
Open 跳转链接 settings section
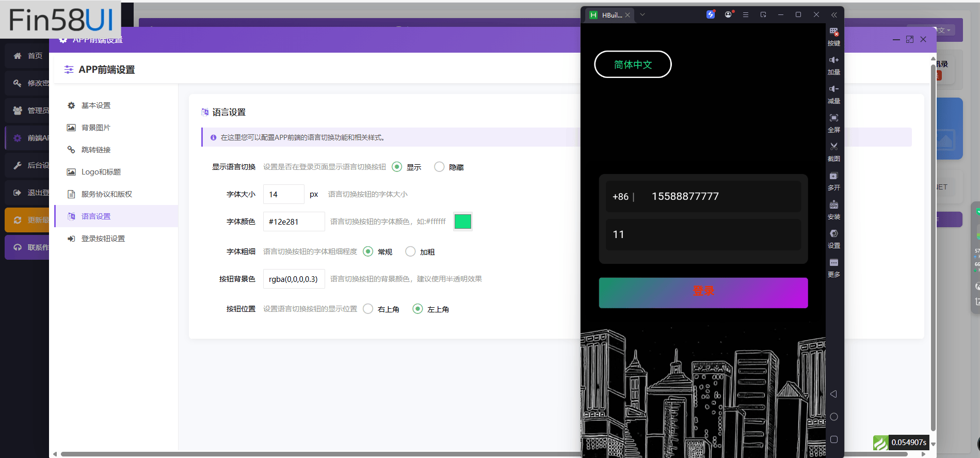click(116, 150)
